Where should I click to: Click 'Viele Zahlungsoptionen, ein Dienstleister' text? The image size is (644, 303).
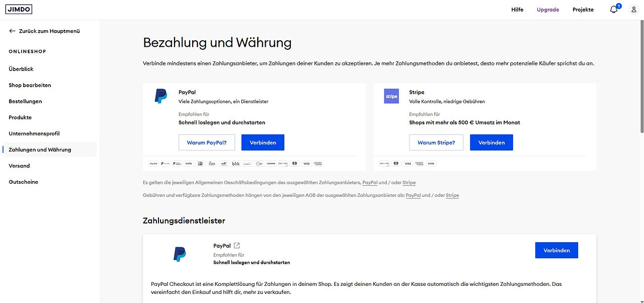223,102
